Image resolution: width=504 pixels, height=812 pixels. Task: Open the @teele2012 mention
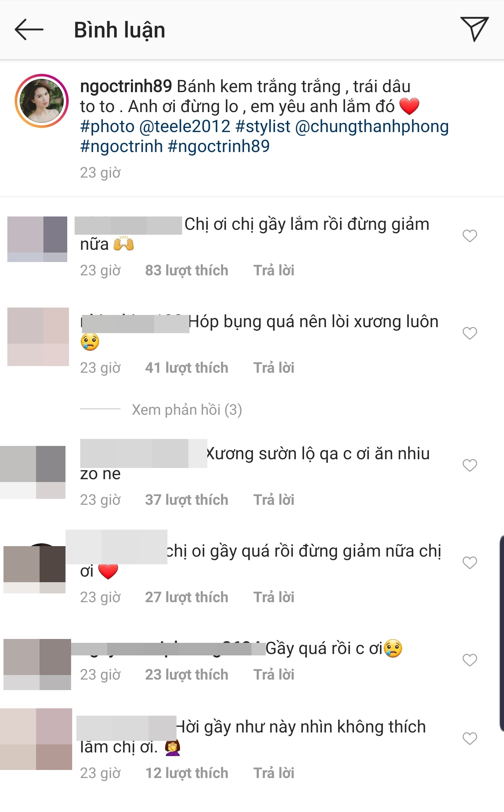[x=185, y=126]
